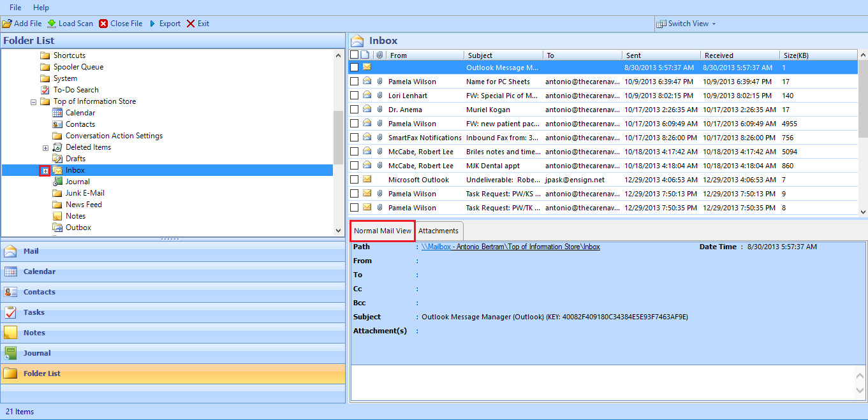Screen dimensions: 868x420
Task: Click the Journal folder icon in tree
Action: (x=57, y=182)
